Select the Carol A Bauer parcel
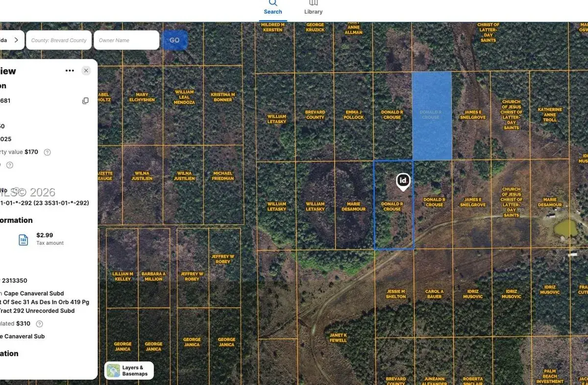This screenshot has height=385, width=588. 434,294
